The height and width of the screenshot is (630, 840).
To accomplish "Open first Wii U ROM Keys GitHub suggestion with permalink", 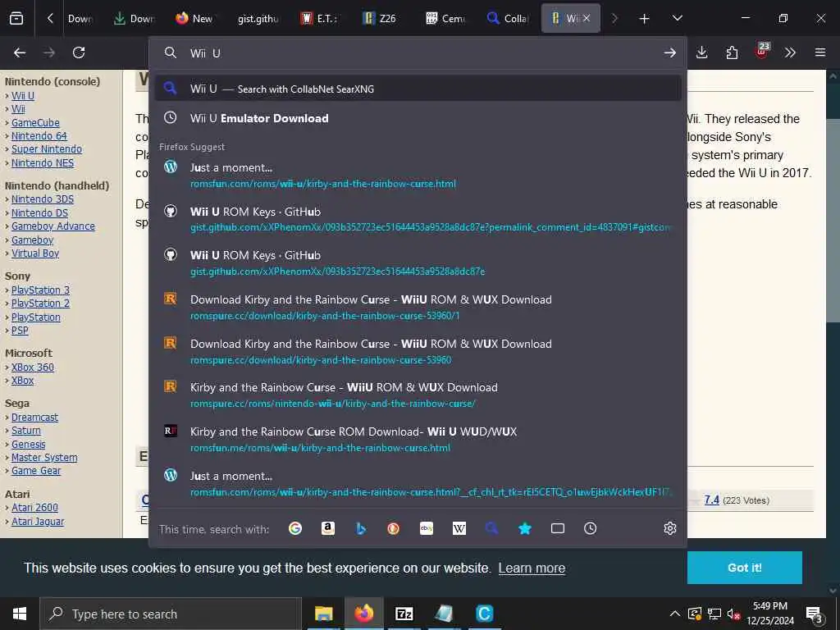I will (418, 219).
